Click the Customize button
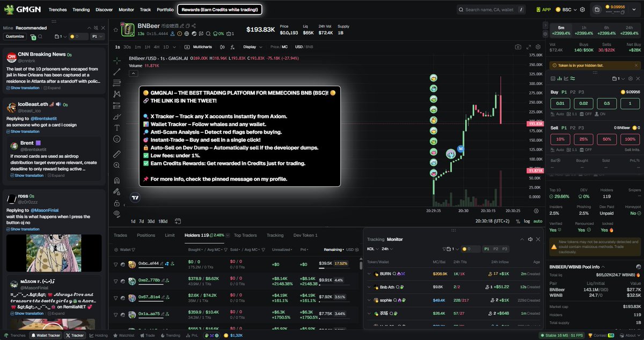 15,37
